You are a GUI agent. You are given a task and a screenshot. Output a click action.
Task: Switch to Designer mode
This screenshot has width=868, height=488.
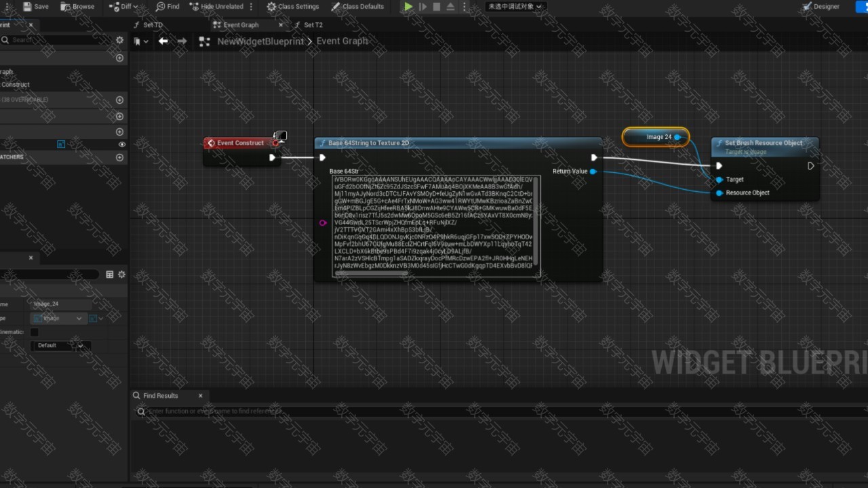tap(821, 6)
